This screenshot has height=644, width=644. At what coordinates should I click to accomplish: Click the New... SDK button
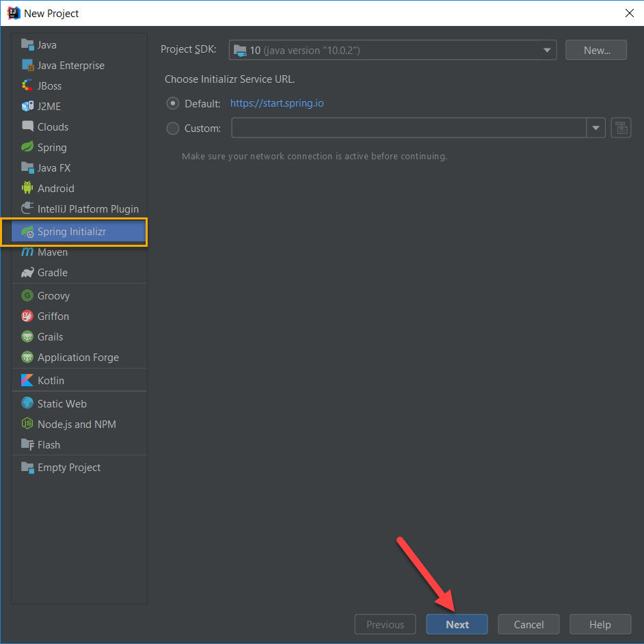pos(596,50)
